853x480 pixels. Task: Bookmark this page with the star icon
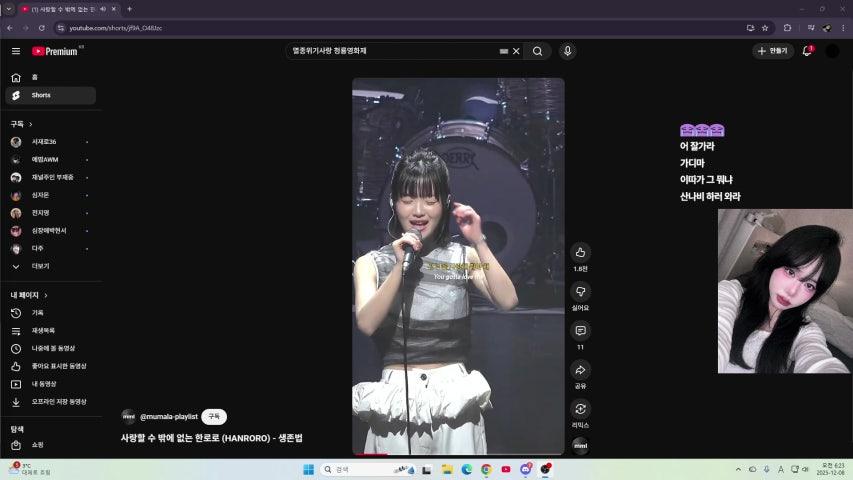click(x=765, y=28)
